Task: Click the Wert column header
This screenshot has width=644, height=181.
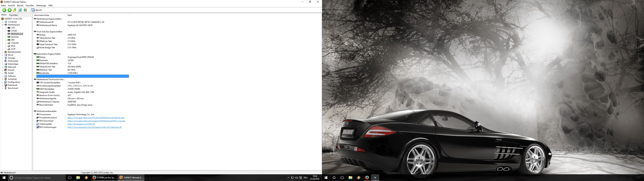Action: pos(97,15)
